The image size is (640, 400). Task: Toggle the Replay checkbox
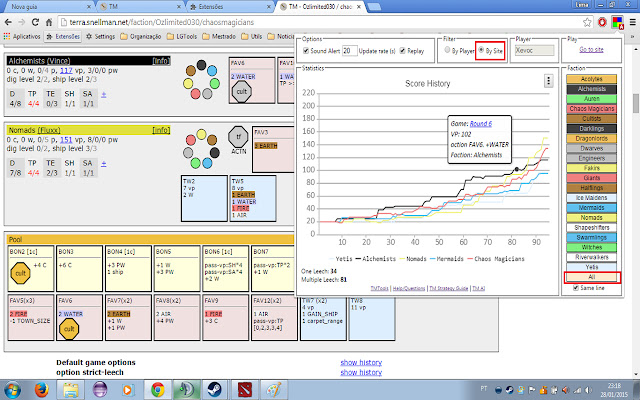(403, 51)
